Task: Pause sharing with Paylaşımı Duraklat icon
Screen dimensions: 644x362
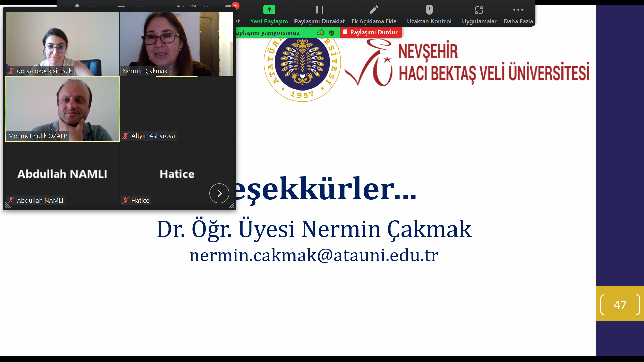Action: point(319,10)
